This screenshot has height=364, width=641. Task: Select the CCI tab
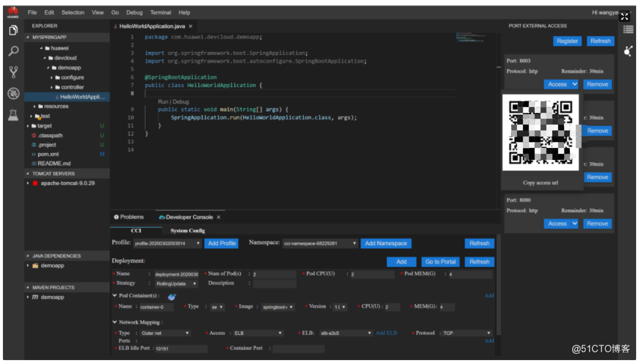[136, 230]
